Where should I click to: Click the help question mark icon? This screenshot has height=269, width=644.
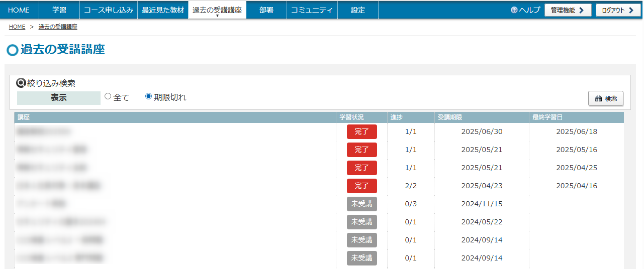[x=514, y=10]
